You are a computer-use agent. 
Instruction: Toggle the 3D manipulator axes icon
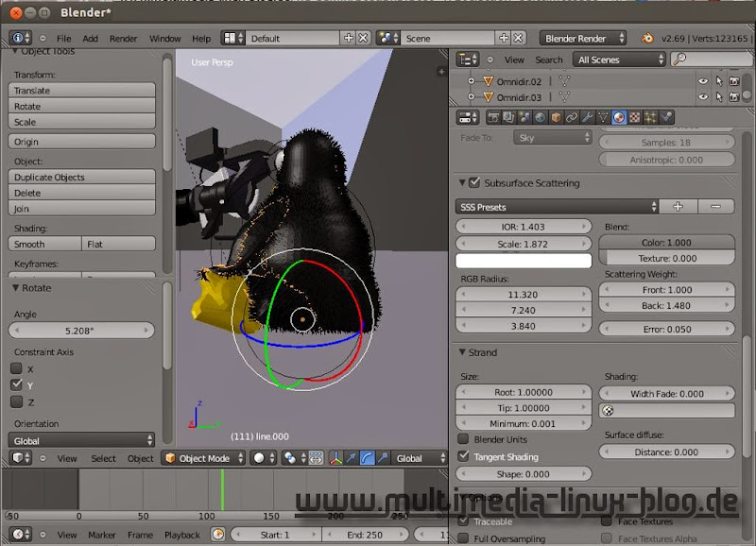tap(335, 458)
